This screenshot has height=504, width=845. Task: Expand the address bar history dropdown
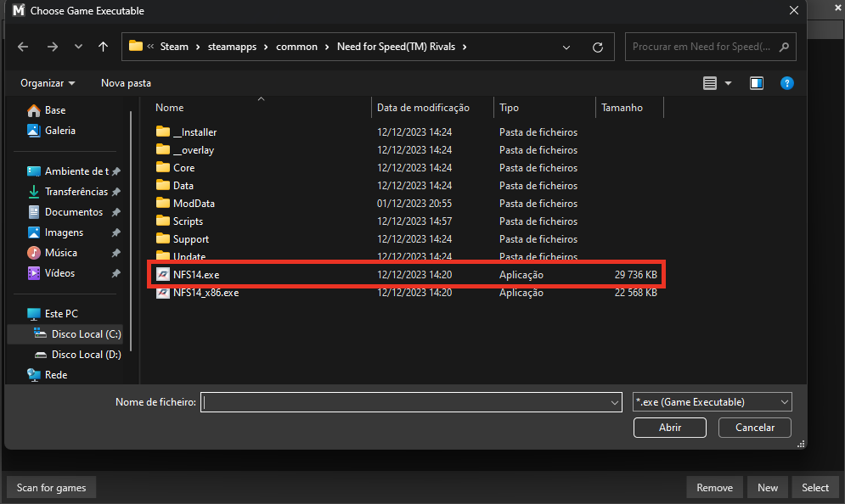tap(566, 48)
